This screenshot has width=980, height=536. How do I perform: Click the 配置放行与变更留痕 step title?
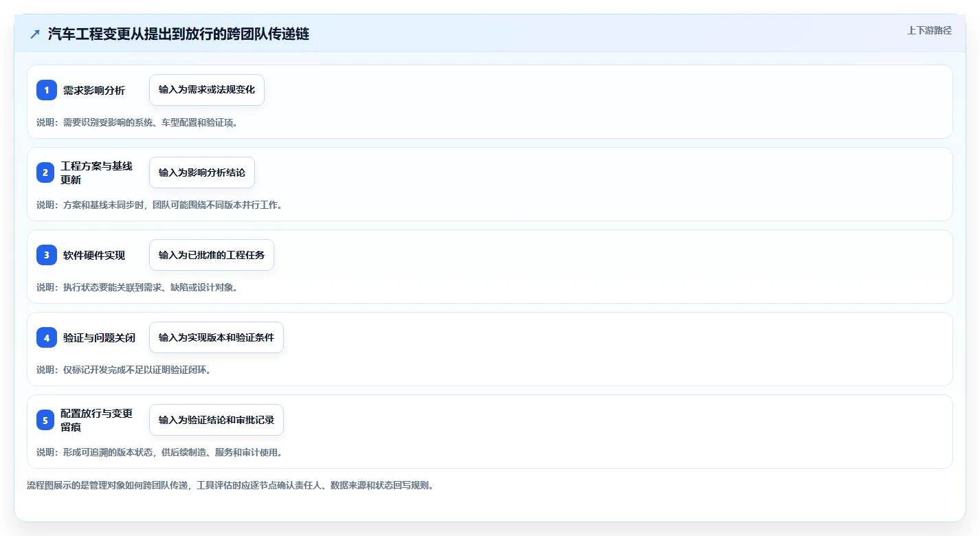[x=97, y=420]
